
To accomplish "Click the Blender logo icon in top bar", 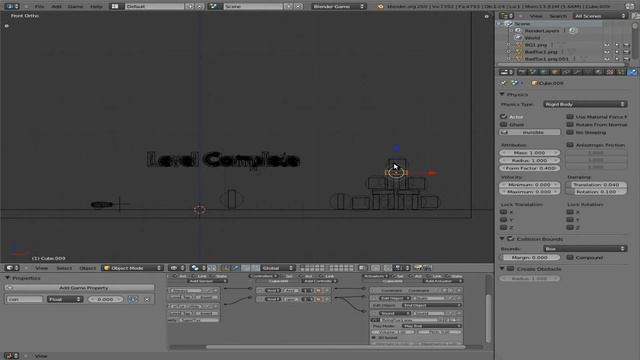I will tap(380, 6).
